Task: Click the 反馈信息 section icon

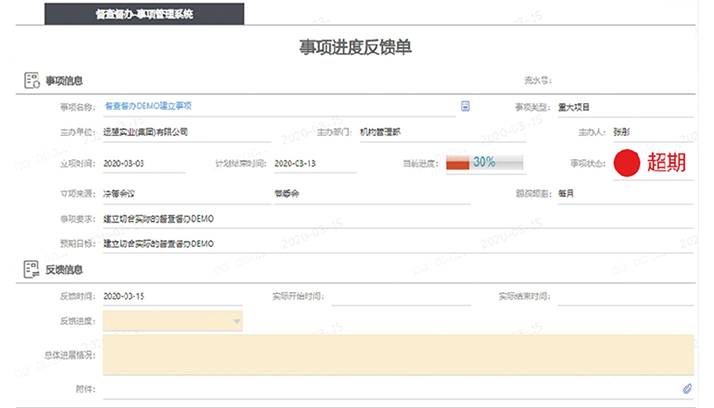Action: click(31, 269)
